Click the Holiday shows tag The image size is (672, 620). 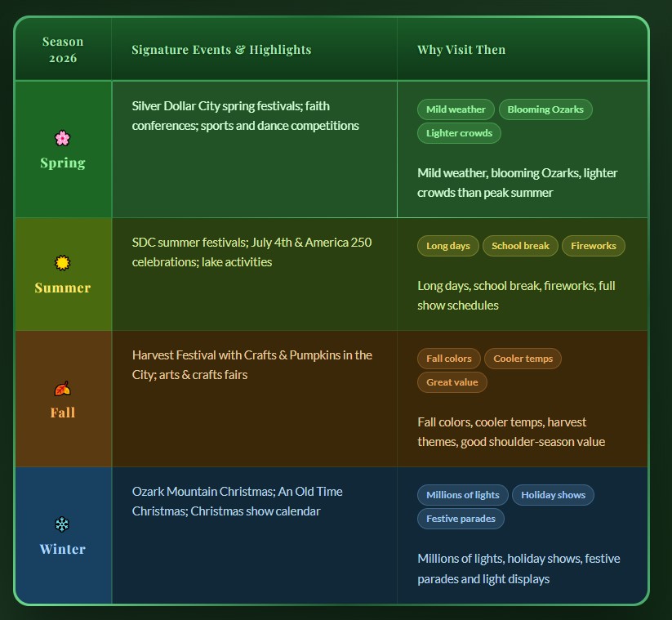coord(553,495)
